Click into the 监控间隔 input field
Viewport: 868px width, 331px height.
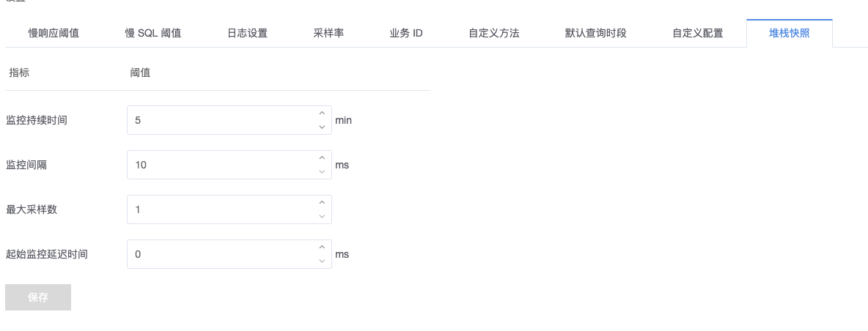point(220,165)
